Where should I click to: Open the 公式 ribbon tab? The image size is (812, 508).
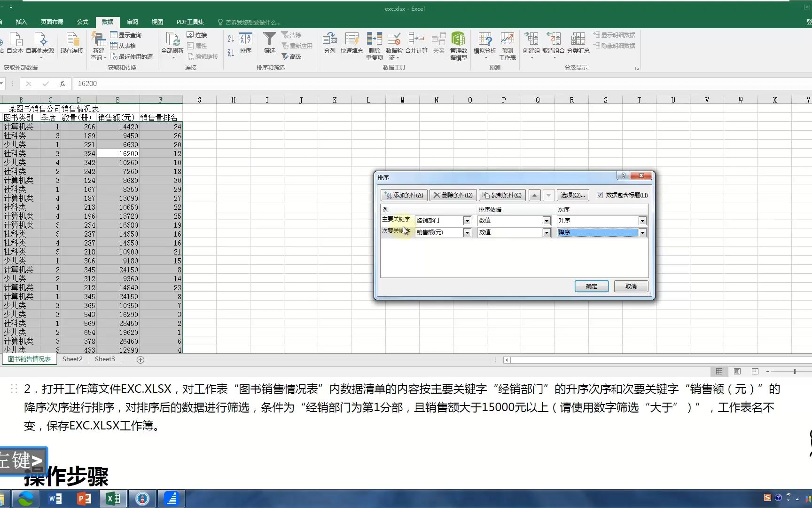[x=83, y=22]
